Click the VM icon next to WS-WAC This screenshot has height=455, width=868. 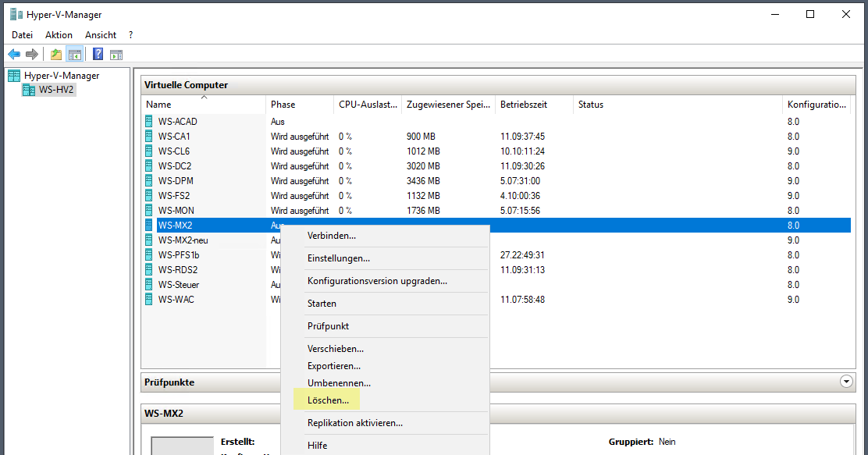click(x=149, y=300)
